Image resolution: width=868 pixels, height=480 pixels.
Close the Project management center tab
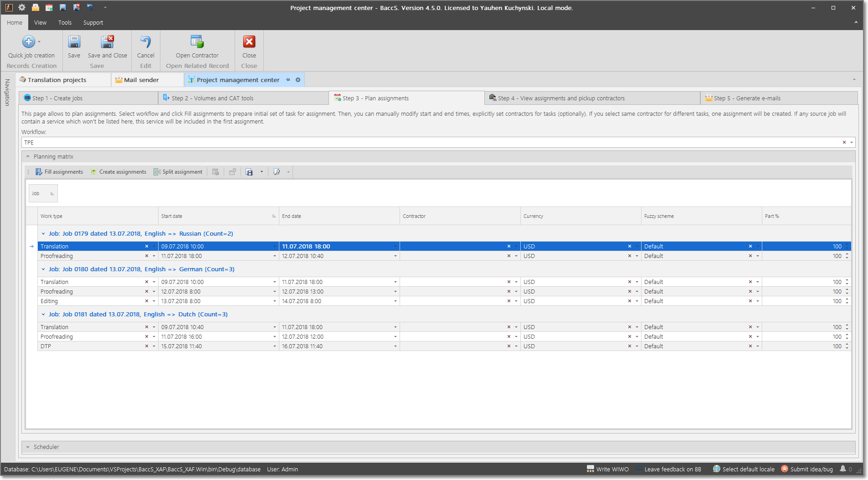click(x=298, y=80)
